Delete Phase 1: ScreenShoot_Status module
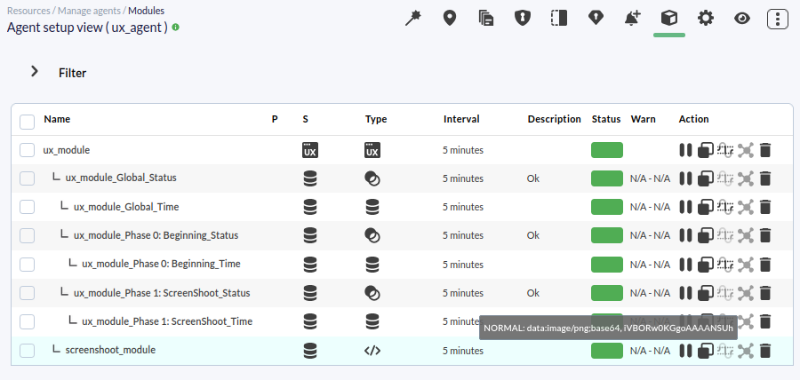This screenshot has width=800, height=380. 765,293
